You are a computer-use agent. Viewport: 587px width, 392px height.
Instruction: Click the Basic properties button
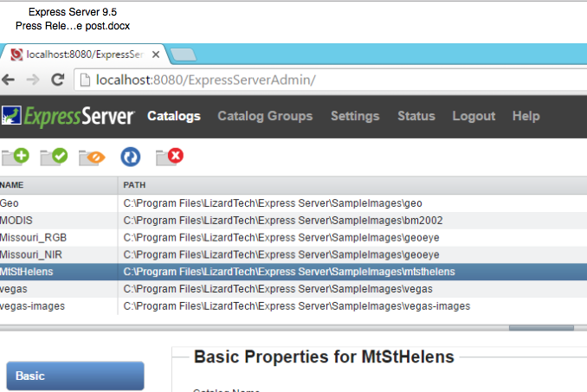point(75,376)
